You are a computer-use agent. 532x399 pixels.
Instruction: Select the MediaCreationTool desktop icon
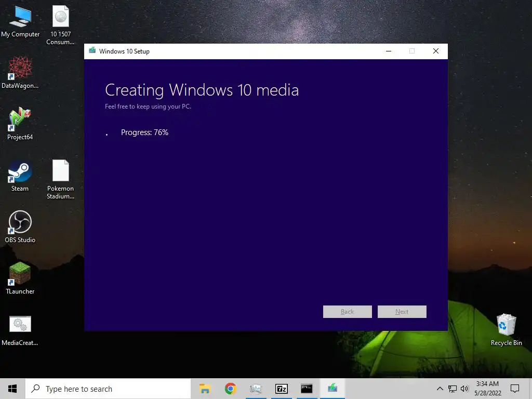tap(20, 331)
